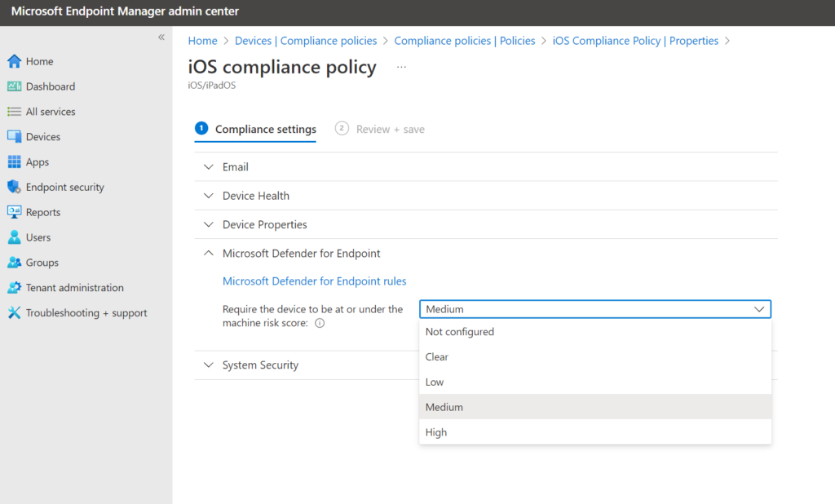Screen dimensions: 835x504
Task: Expand the System Security section chevron
Action: point(209,365)
